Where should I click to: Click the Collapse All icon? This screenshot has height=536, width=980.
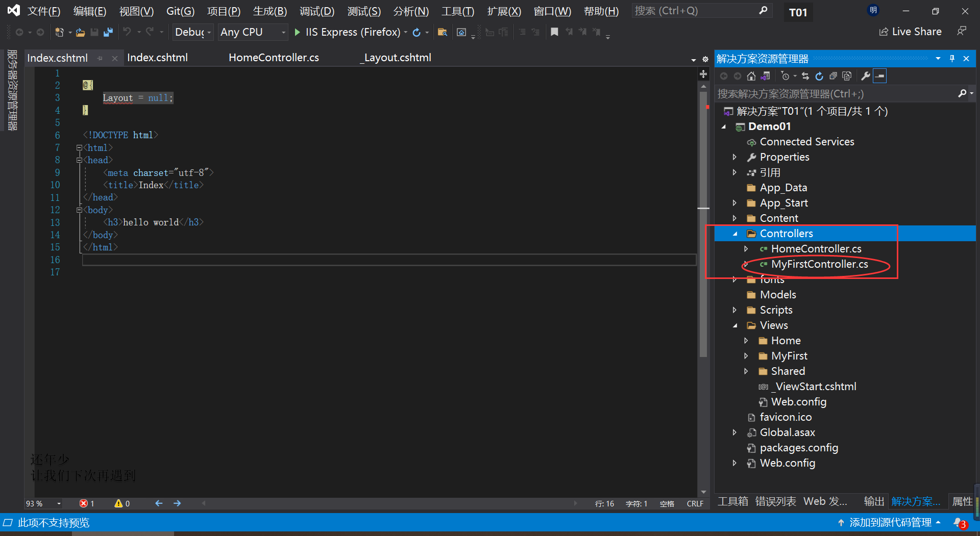pos(833,76)
